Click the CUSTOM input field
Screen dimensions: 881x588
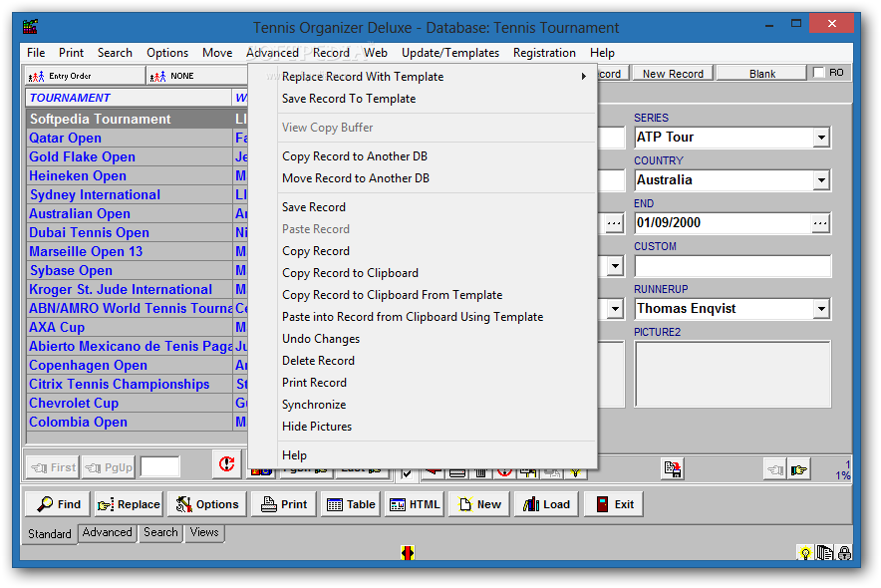pyautogui.click(x=733, y=266)
